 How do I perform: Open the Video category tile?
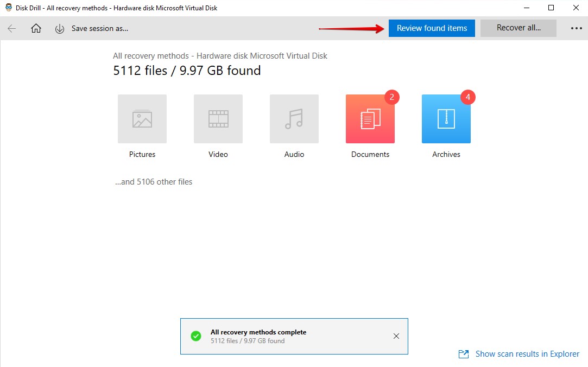(218, 119)
